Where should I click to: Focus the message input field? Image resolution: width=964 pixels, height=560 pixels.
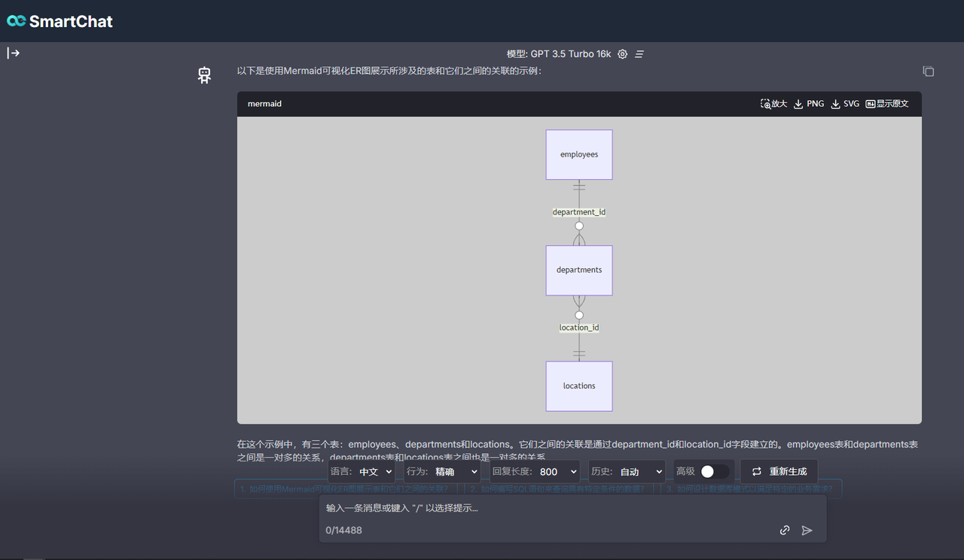(x=572, y=508)
